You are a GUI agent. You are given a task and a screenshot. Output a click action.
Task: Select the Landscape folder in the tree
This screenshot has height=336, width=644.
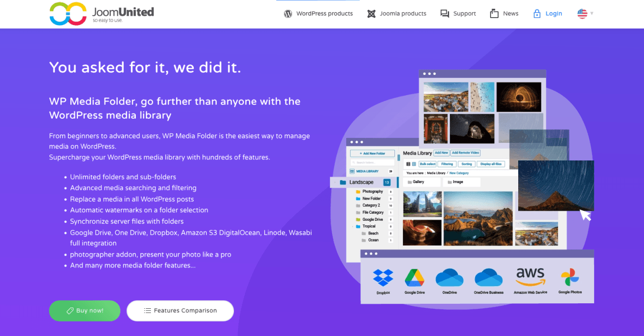pos(362,182)
